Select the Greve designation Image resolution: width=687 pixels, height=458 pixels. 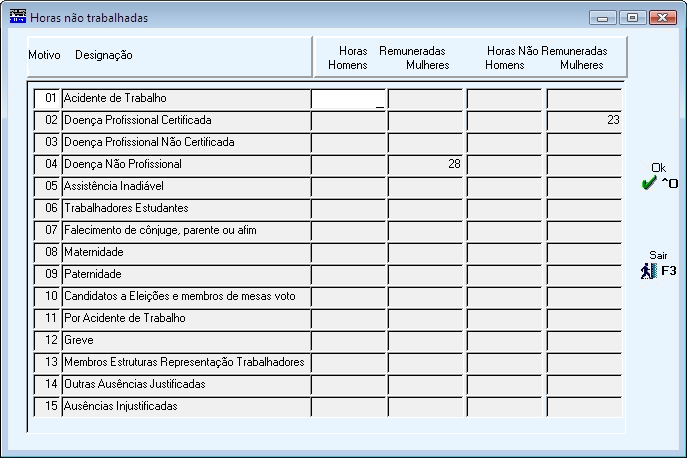point(186,341)
